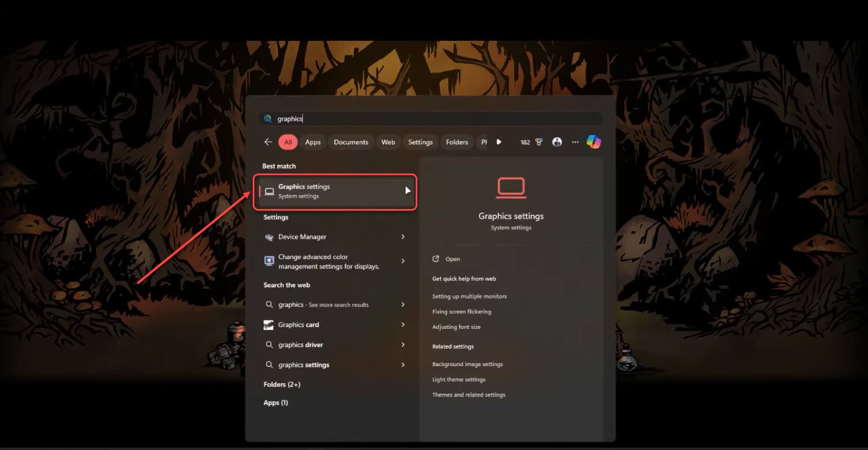Expand the Apps (1) section
The width and height of the screenshot is (868, 450).
pyautogui.click(x=275, y=403)
